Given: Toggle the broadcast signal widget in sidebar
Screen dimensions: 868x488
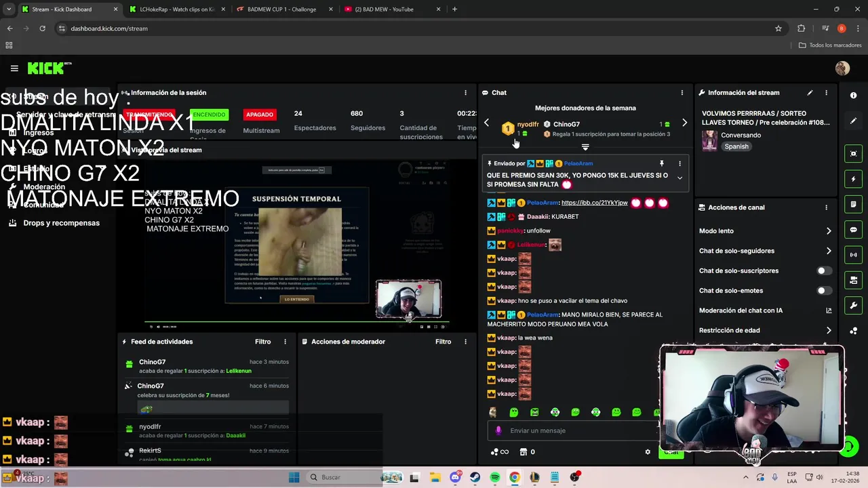Looking at the screenshot, I should tap(854, 255).
